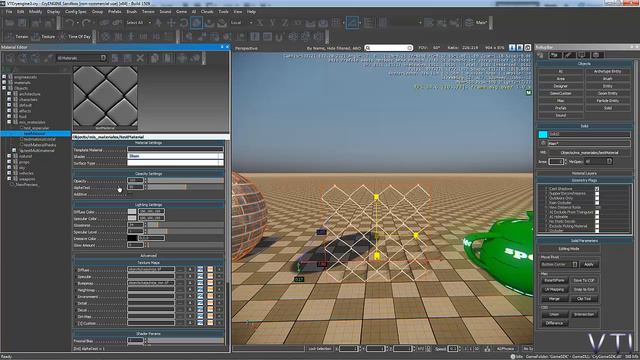Image resolution: width=640 pixels, height=360 pixels.
Task: Adjust the AlphaTest slider
Action: 186,187
